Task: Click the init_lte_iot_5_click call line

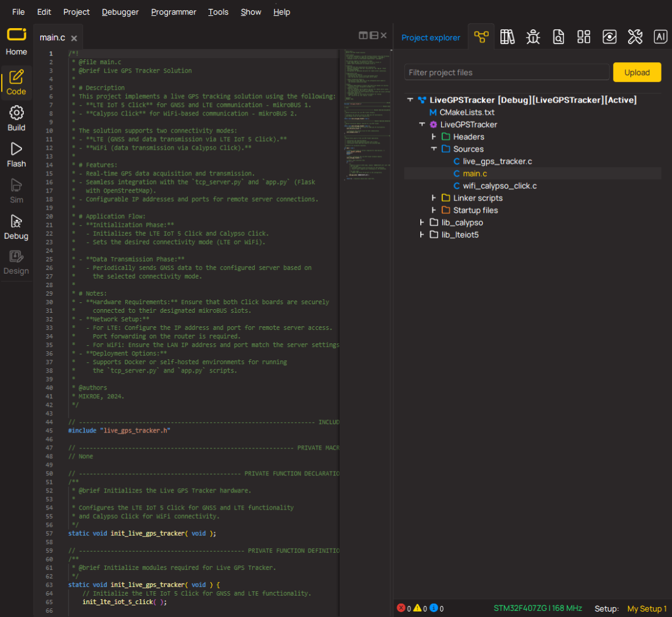Action: tap(124, 602)
